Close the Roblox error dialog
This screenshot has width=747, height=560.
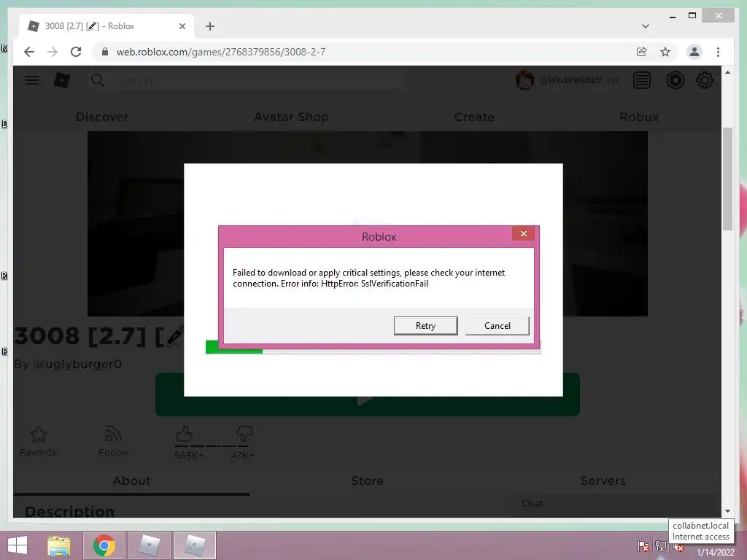click(x=523, y=234)
